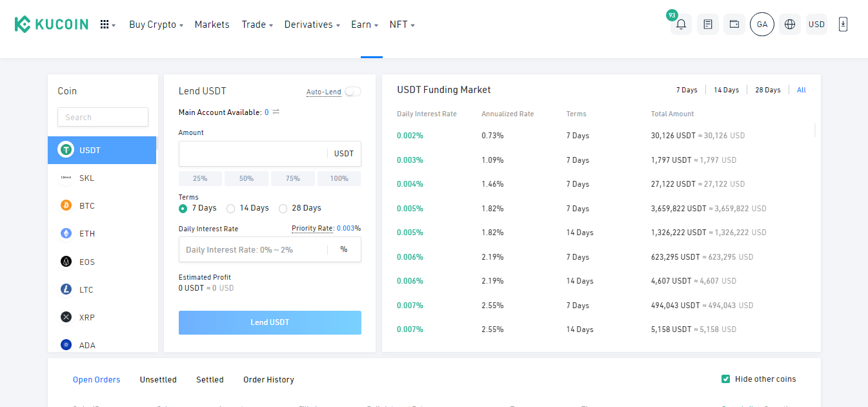This screenshot has height=407, width=868.
Task: Open the apps grid menu icon
Action: point(105,25)
